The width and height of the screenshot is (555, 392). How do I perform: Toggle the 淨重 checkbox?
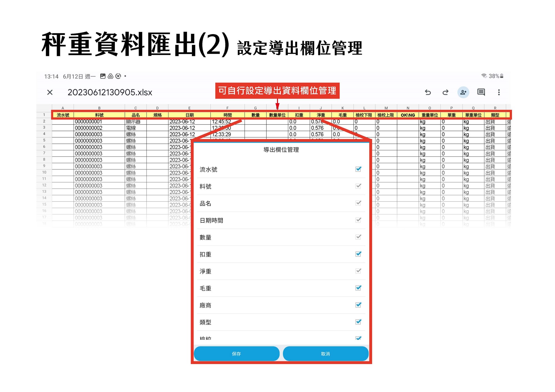point(358,271)
